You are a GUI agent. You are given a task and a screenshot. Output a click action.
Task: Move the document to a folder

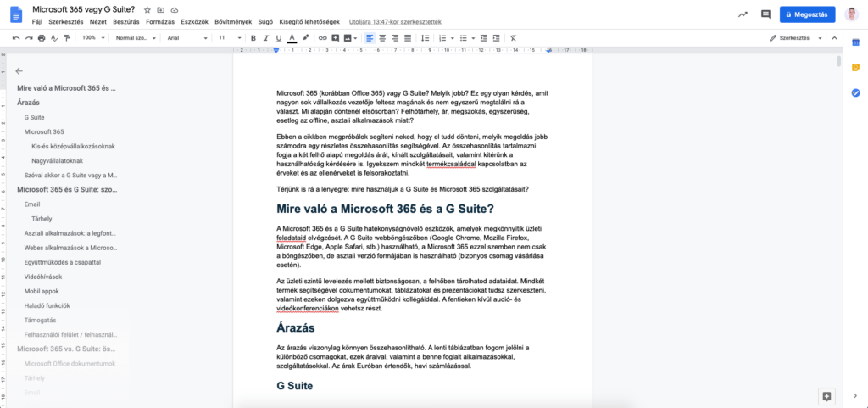160,10
